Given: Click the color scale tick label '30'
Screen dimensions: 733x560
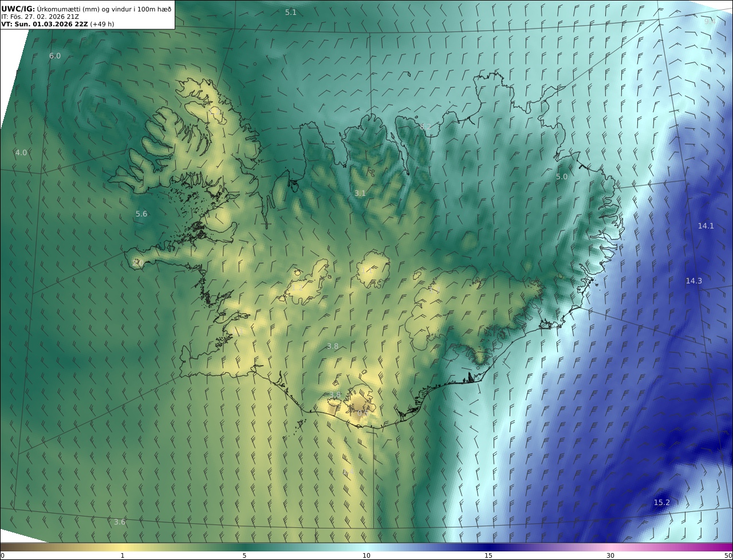Looking at the screenshot, I should pyautogui.click(x=610, y=555).
